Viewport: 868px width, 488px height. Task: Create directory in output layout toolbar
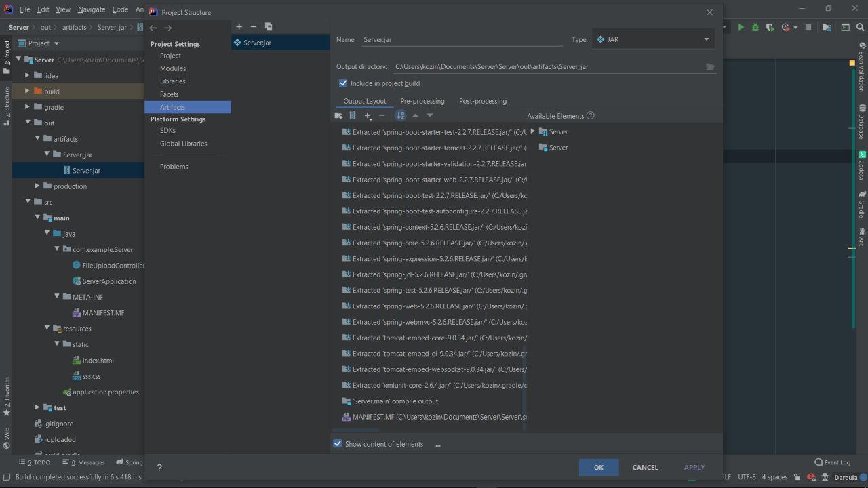pyautogui.click(x=338, y=115)
